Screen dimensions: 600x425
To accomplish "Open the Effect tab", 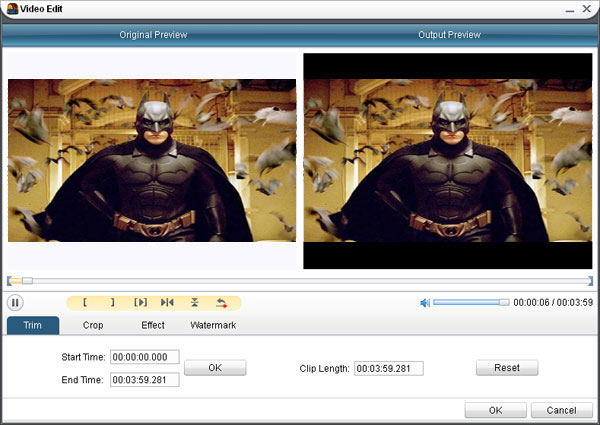I will [x=153, y=325].
